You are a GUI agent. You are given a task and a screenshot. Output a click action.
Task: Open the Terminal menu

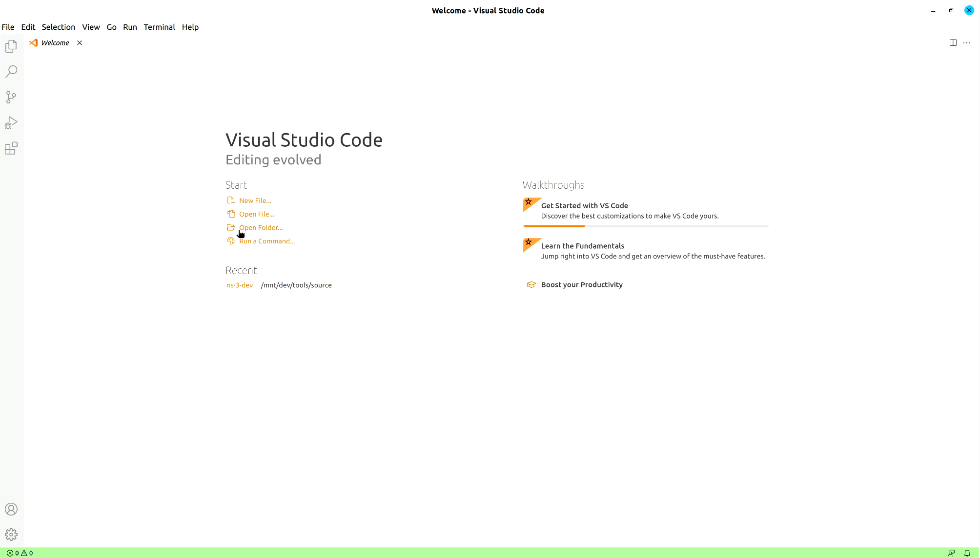point(159,27)
